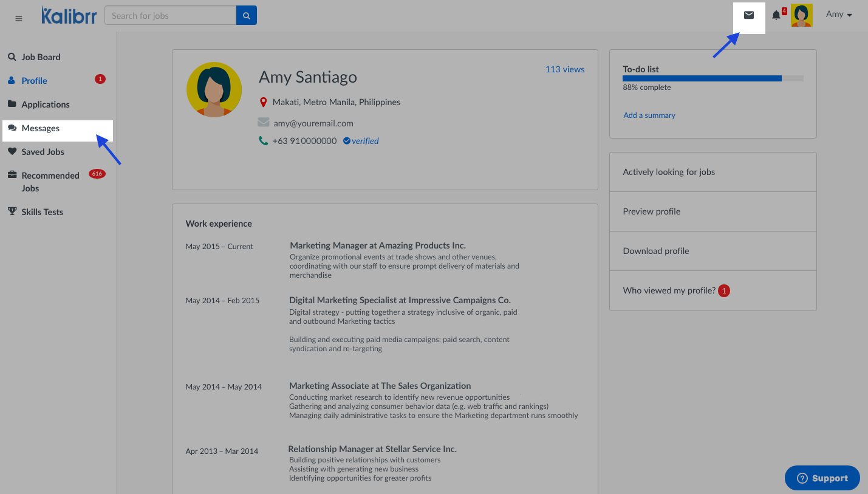
Task: Toggle Actively looking for jobs status
Action: point(669,172)
